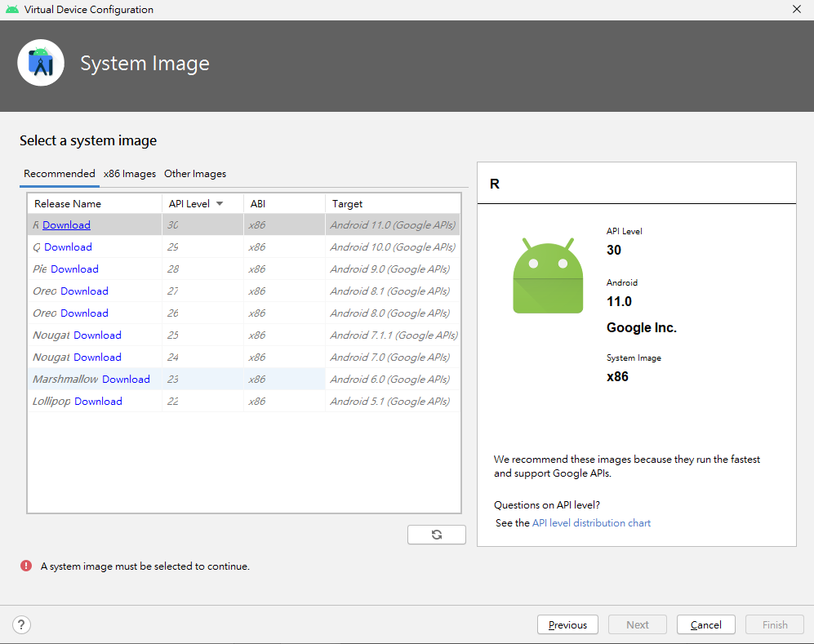814x644 pixels.
Task: Download the Pie system image
Action: pos(74,269)
